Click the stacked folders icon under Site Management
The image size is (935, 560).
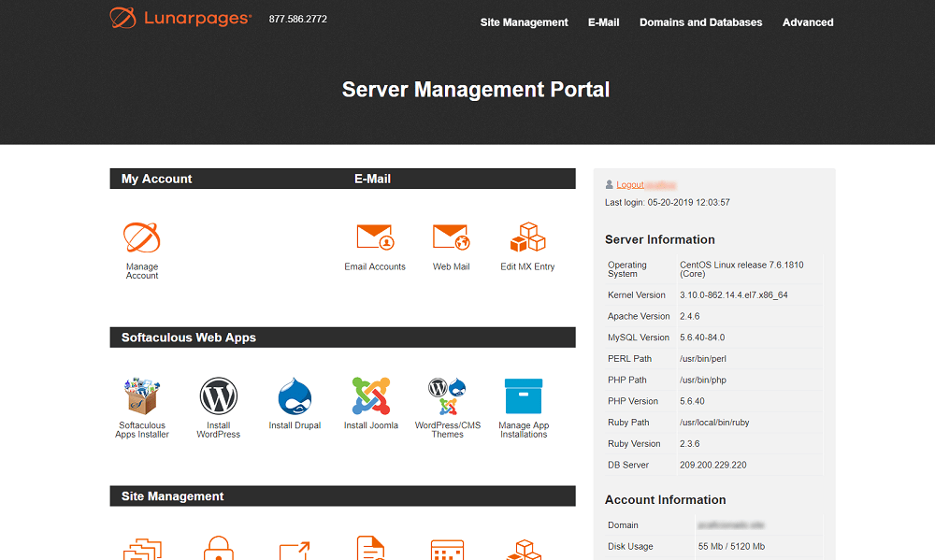coord(142,550)
